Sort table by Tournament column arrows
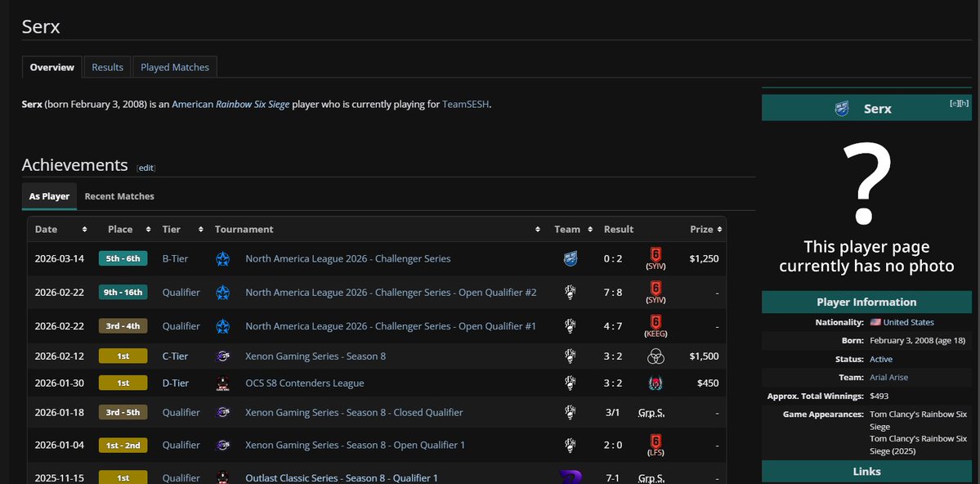980x484 pixels. pos(538,230)
